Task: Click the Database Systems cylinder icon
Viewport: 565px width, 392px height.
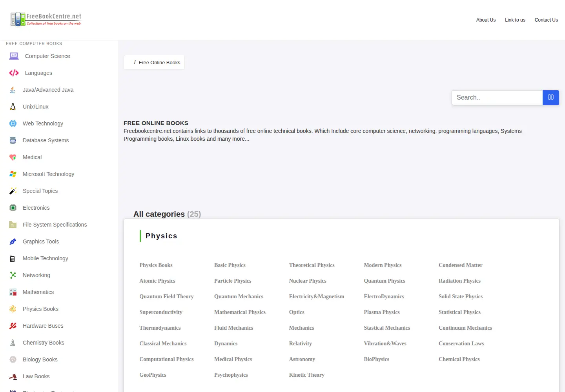Action: click(13, 140)
